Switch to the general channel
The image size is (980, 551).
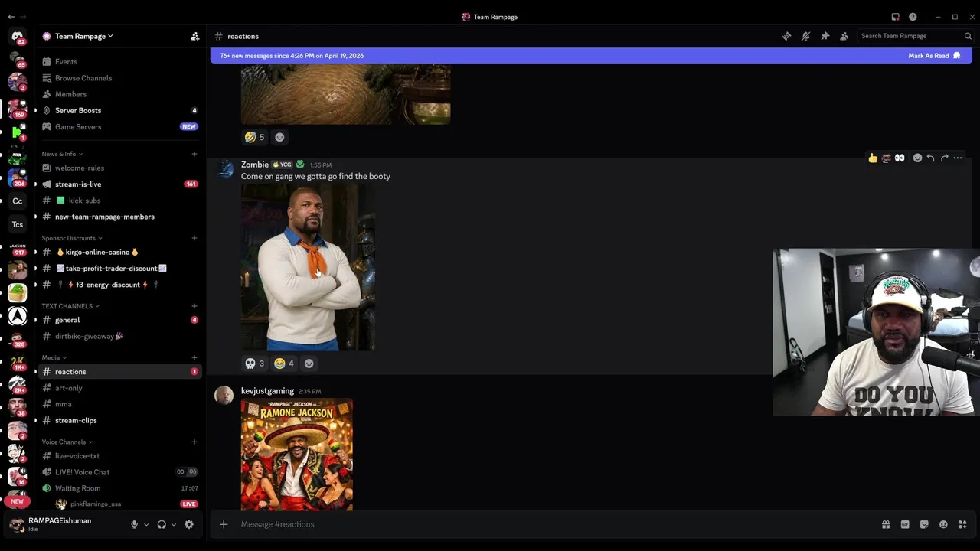point(119,320)
